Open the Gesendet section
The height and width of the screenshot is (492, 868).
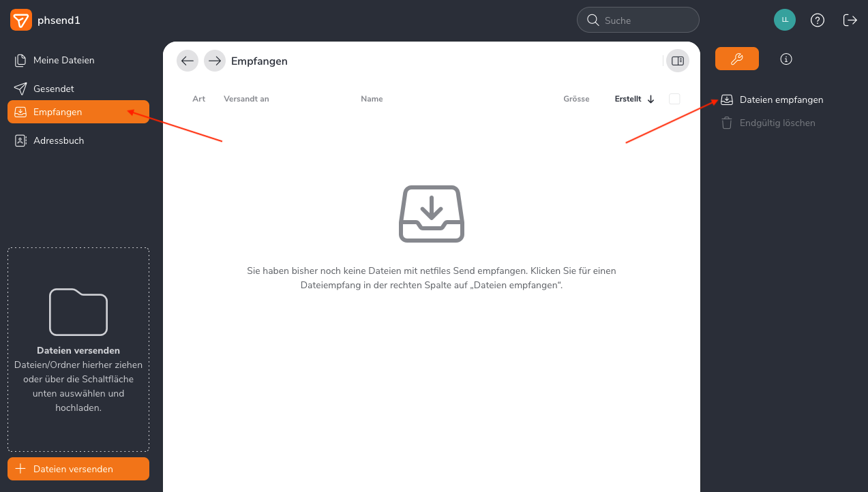click(53, 89)
